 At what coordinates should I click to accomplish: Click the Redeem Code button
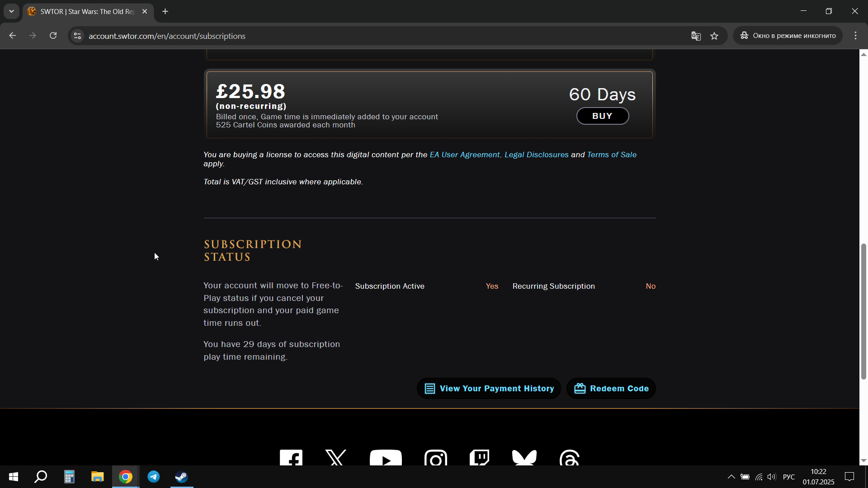pyautogui.click(x=611, y=389)
